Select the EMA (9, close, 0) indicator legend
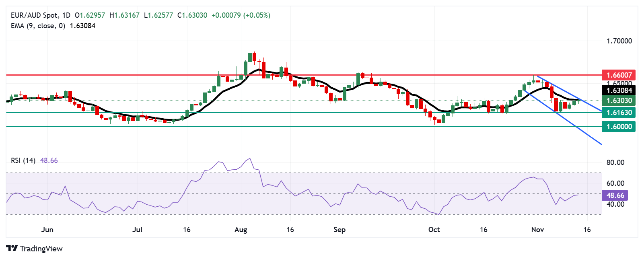The height and width of the screenshot is (259, 644). (x=38, y=26)
